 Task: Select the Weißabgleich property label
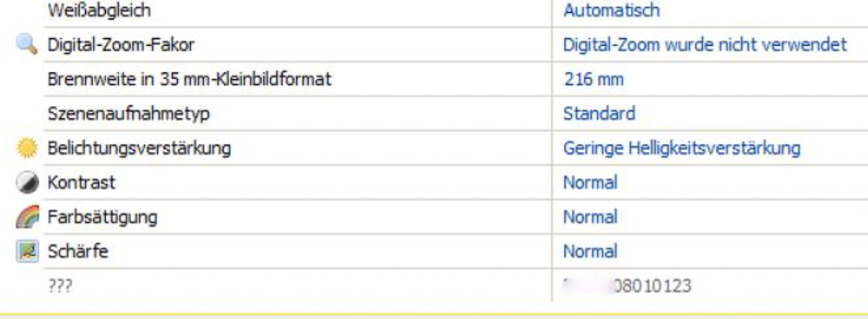[x=99, y=10]
